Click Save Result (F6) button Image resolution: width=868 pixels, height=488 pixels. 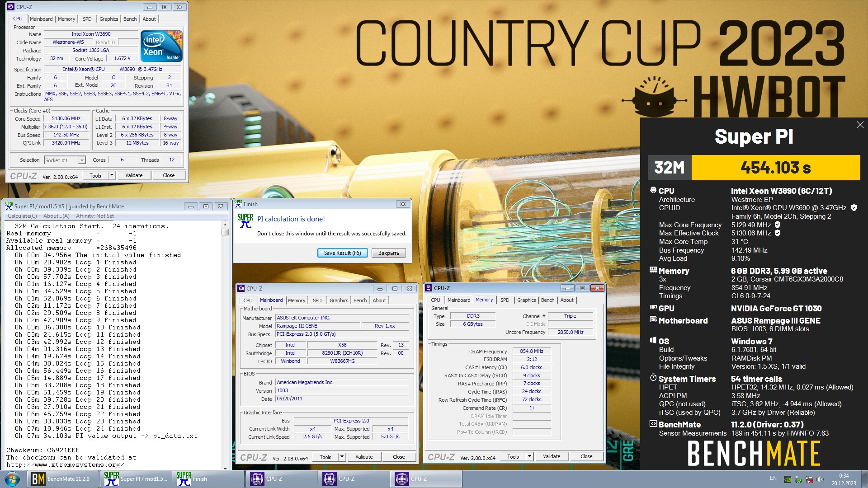342,253
